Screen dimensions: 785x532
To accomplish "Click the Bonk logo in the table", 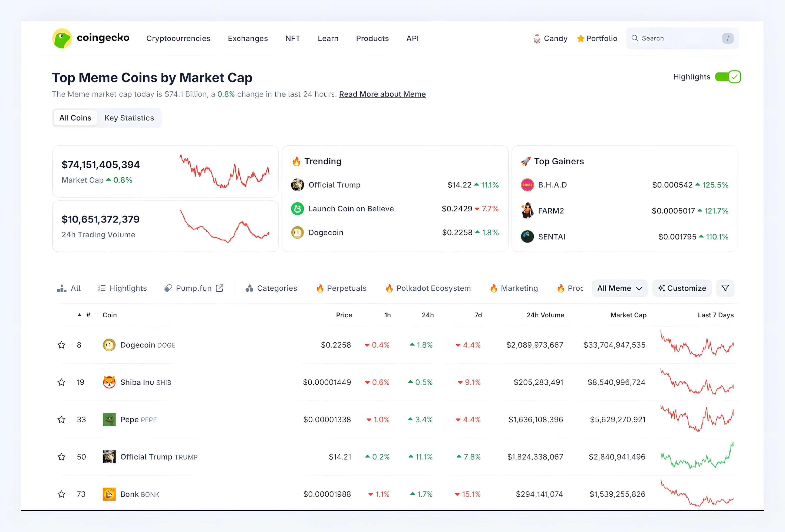I will [x=109, y=494].
